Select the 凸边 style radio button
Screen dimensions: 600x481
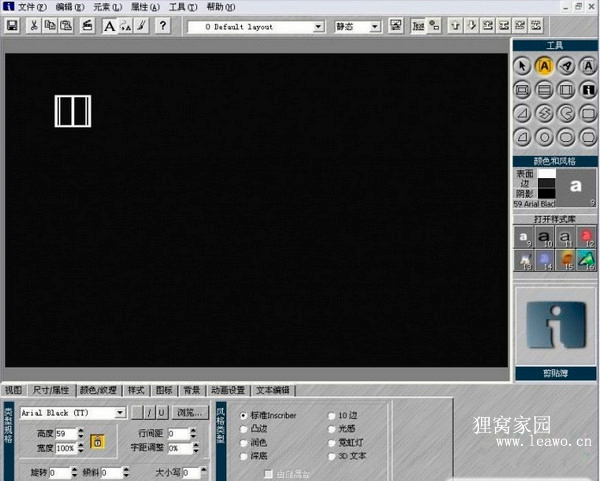tap(243, 428)
